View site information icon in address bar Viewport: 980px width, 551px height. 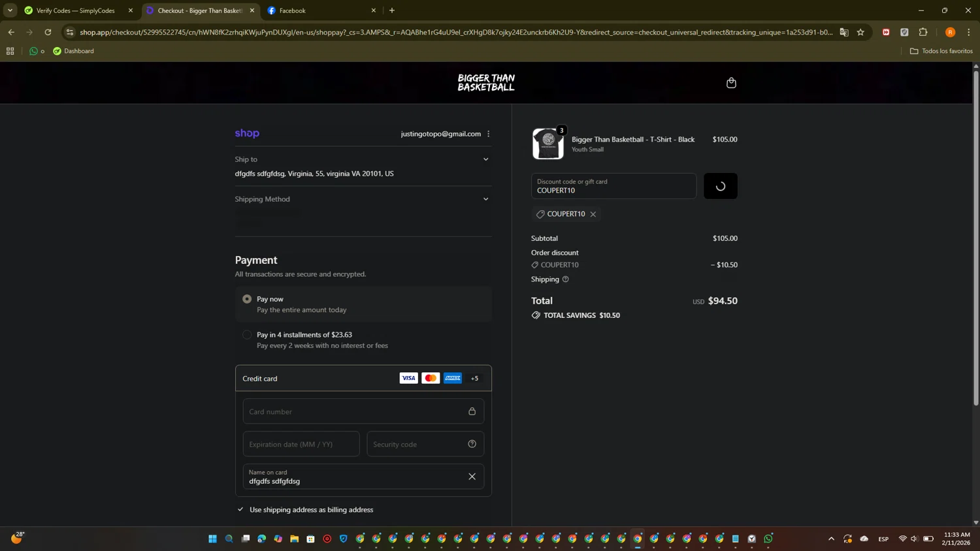pos(70,32)
